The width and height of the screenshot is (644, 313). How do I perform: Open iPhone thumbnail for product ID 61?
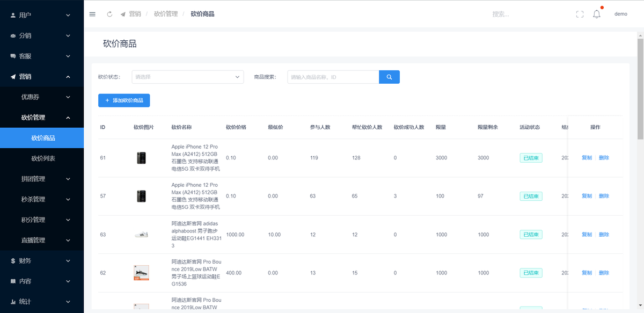point(142,158)
